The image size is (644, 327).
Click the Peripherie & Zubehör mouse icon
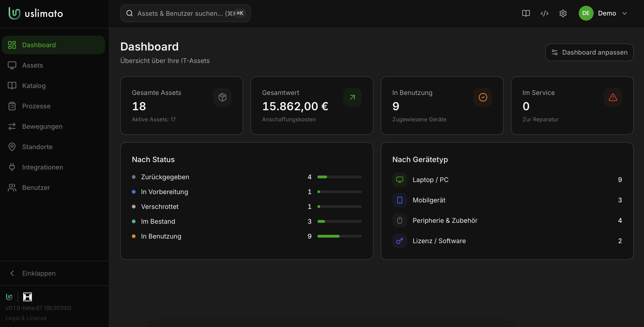click(400, 220)
